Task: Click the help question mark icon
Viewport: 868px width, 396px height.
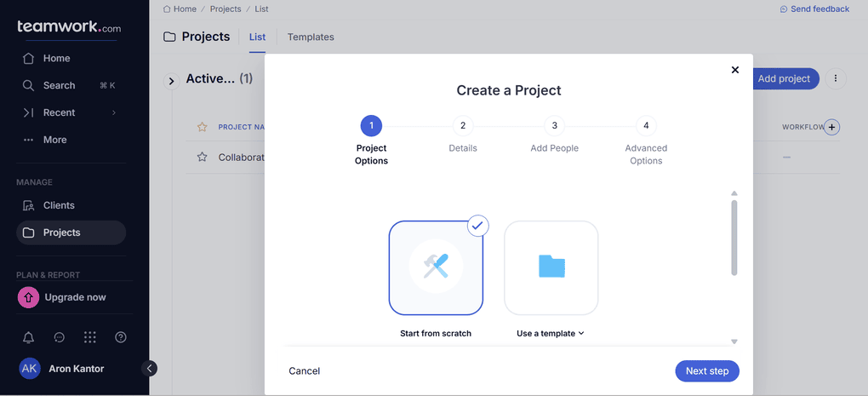Action: click(x=121, y=337)
